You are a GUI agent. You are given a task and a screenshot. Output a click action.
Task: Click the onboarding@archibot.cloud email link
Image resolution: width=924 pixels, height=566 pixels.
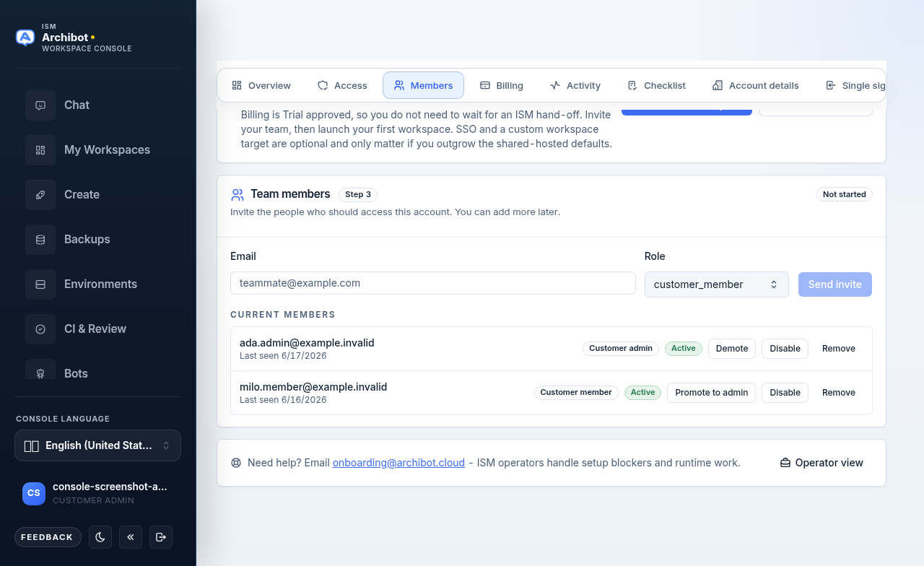click(x=398, y=463)
